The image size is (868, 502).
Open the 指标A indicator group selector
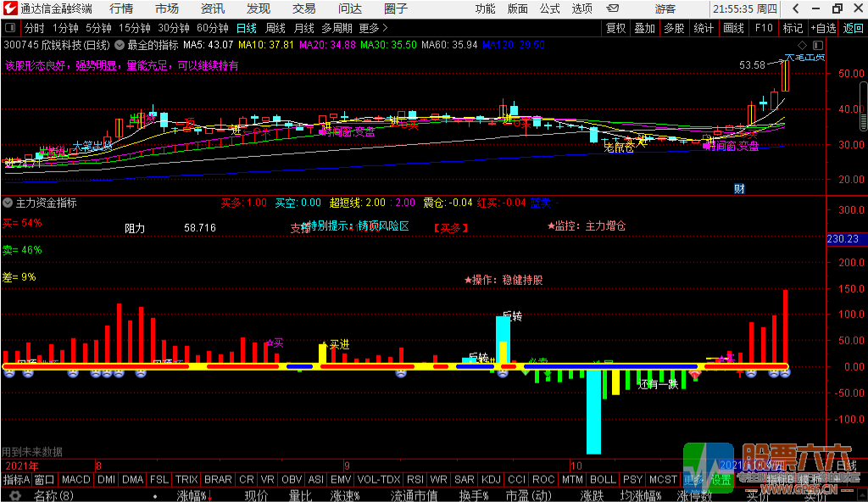pyautogui.click(x=17, y=480)
